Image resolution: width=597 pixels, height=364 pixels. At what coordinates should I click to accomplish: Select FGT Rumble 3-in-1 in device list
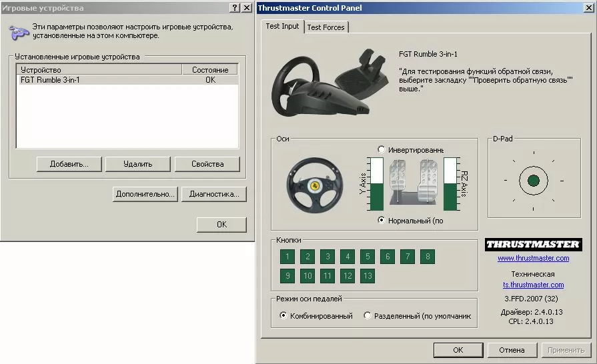point(128,80)
